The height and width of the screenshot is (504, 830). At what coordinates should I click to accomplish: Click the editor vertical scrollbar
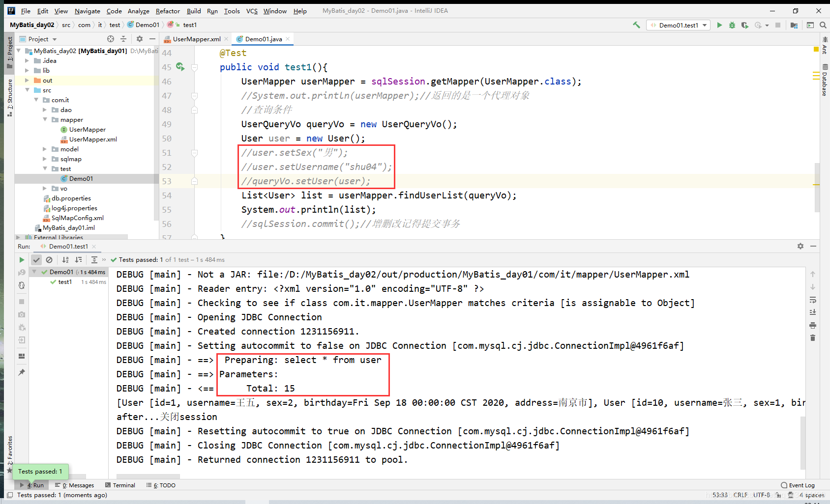[x=817, y=188]
